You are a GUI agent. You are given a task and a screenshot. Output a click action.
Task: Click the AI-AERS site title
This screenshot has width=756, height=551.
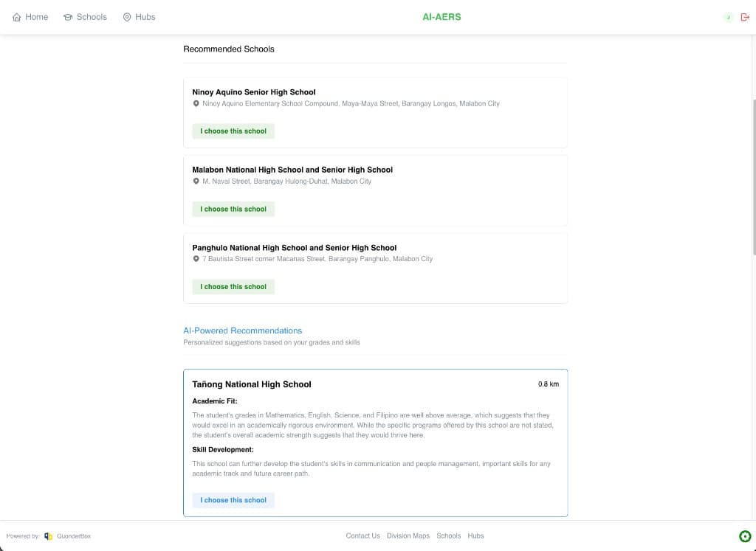441,17
